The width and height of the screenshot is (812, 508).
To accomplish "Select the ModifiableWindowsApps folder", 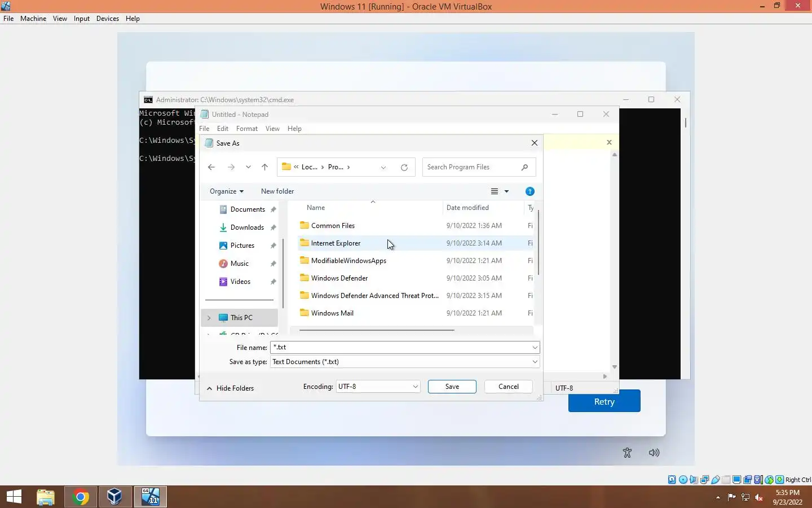I will 348,261.
